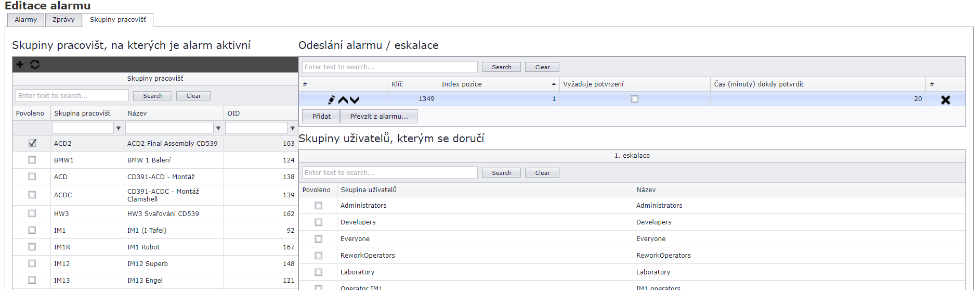Image resolution: width=980 pixels, height=290 pixels.
Task: Click search field in Skupiny pracovišť panel
Action: click(72, 96)
